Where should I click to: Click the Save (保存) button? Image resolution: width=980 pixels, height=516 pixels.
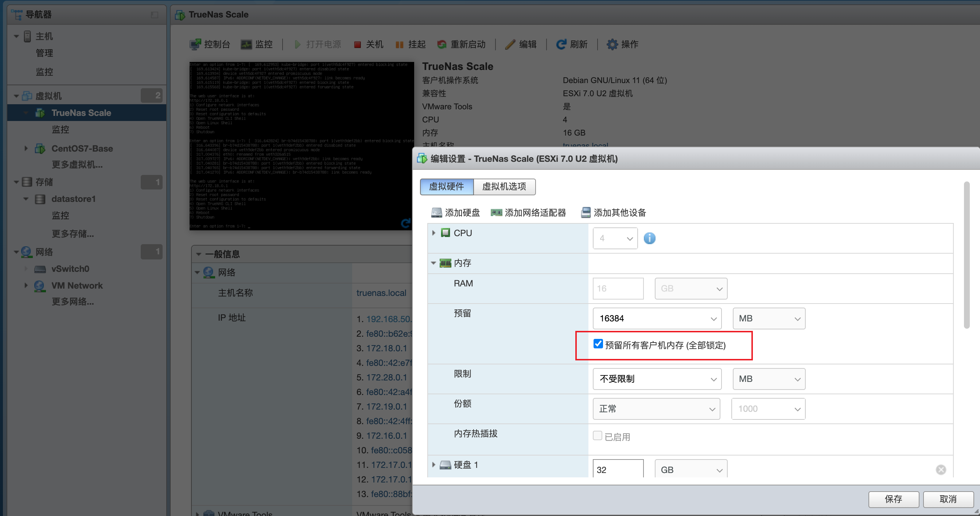(893, 499)
